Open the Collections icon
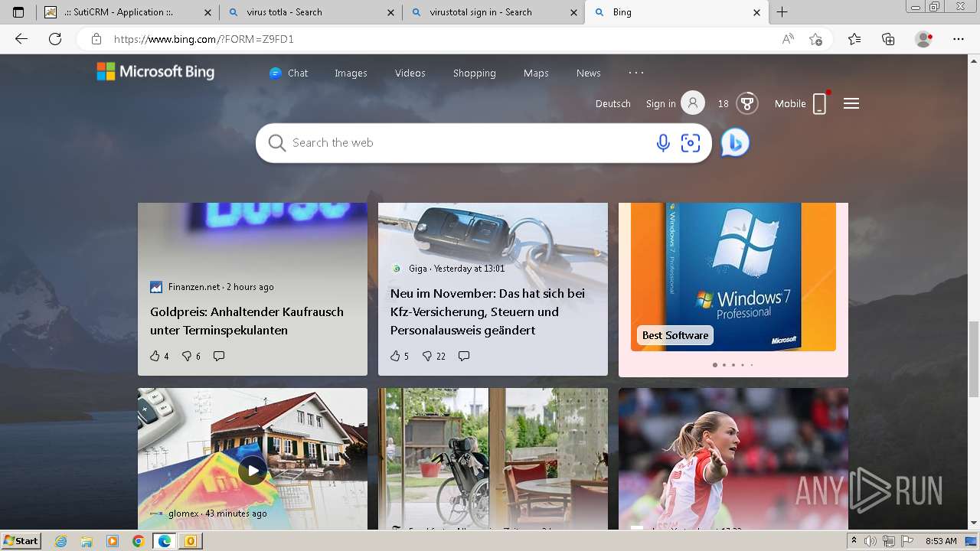This screenshot has height=551, width=980. click(888, 39)
